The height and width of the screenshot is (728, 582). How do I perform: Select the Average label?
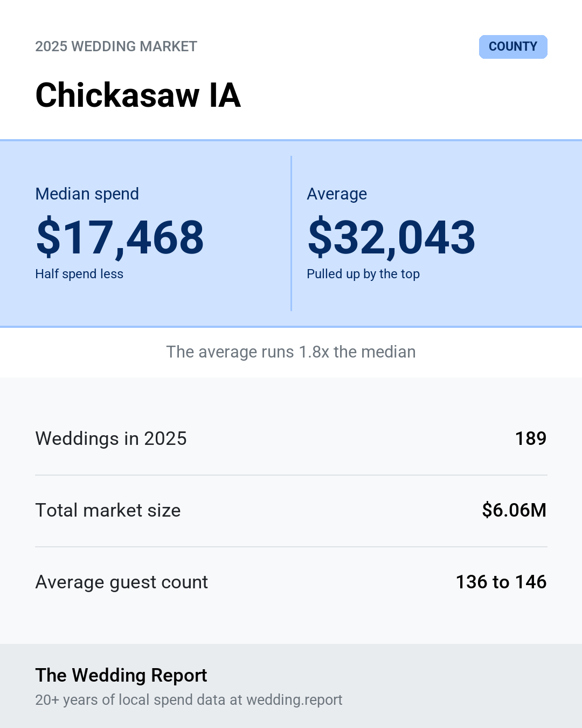pyautogui.click(x=337, y=194)
